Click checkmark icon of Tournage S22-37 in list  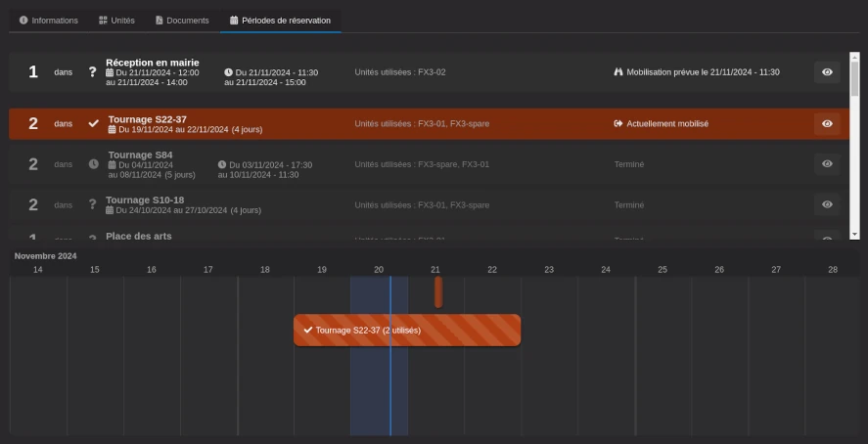[x=94, y=124]
